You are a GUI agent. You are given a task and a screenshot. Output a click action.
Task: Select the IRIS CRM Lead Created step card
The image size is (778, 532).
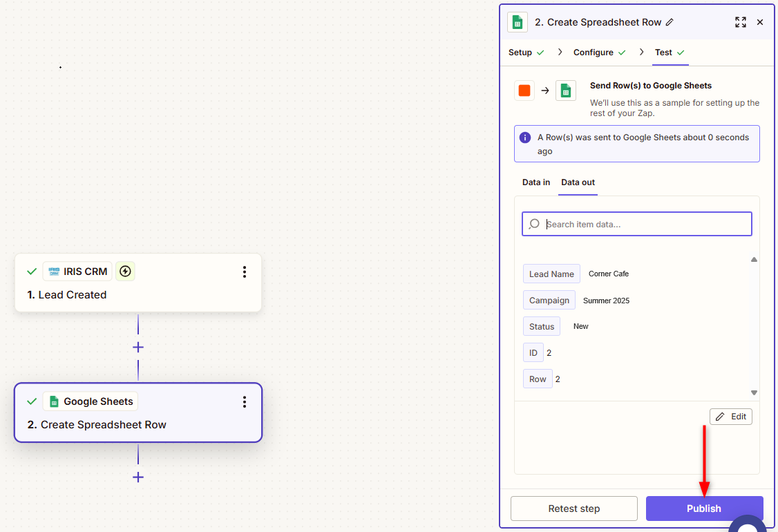[x=138, y=295]
